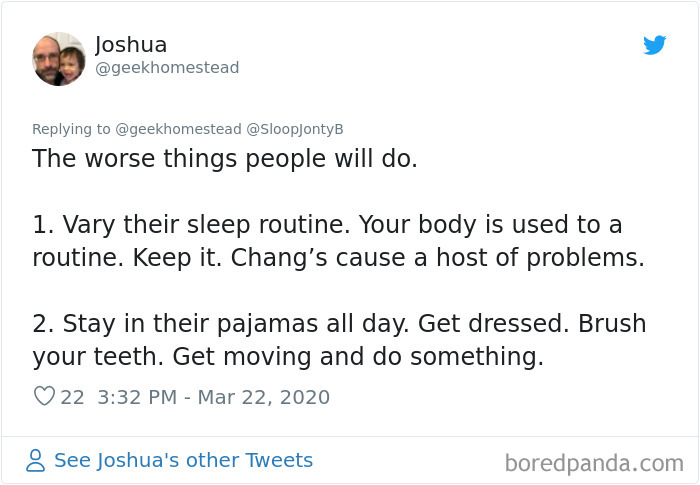Click the line 'The worse things people will do.'
The height and width of the screenshot is (485, 700).
pos(225,159)
